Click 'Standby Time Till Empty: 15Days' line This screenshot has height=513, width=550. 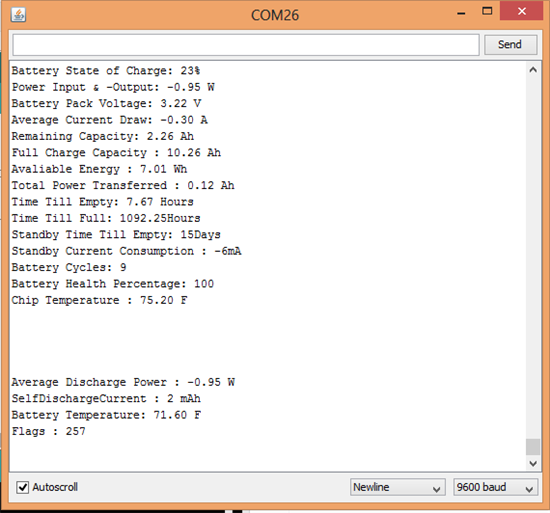tap(116, 235)
